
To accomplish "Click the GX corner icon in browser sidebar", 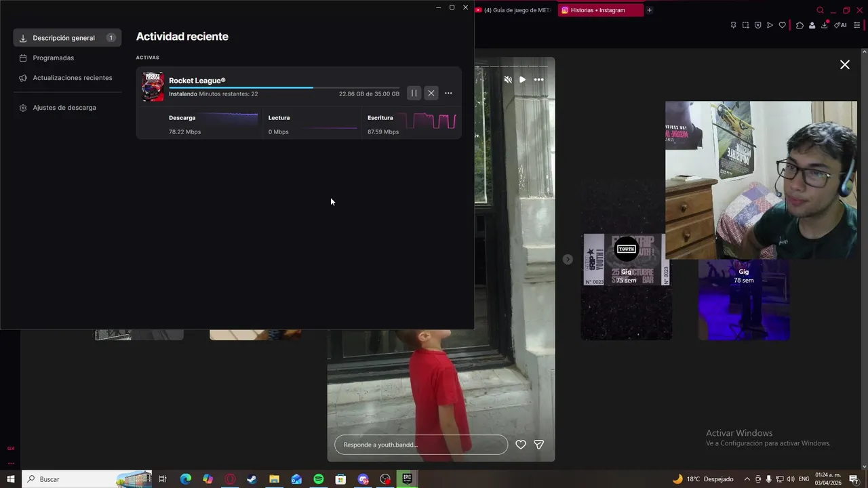I will point(11,448).
